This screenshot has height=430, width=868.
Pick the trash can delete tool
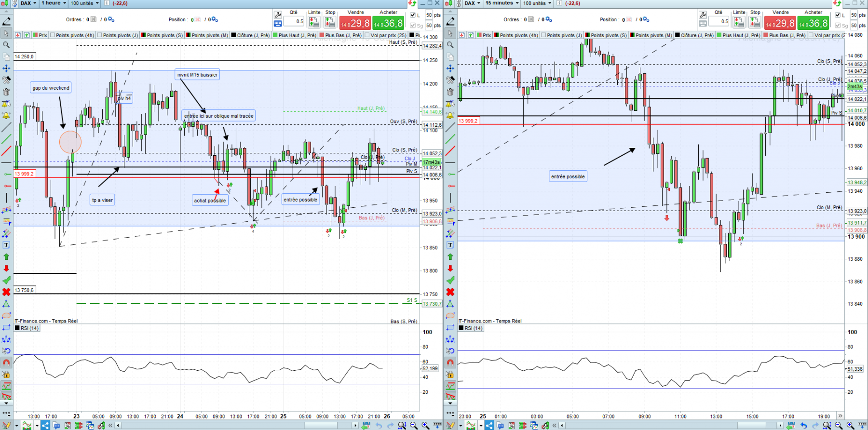pos(6,92)
